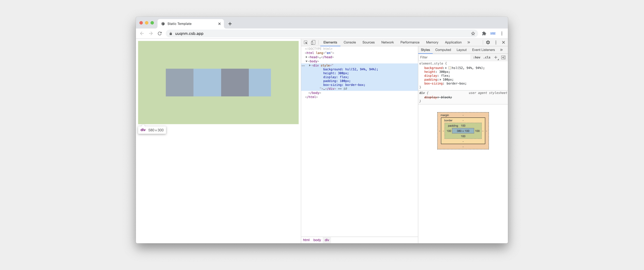Click the 380 × 100 content box
The width and height of the screenshot is (644, 270).
point(463,131)
